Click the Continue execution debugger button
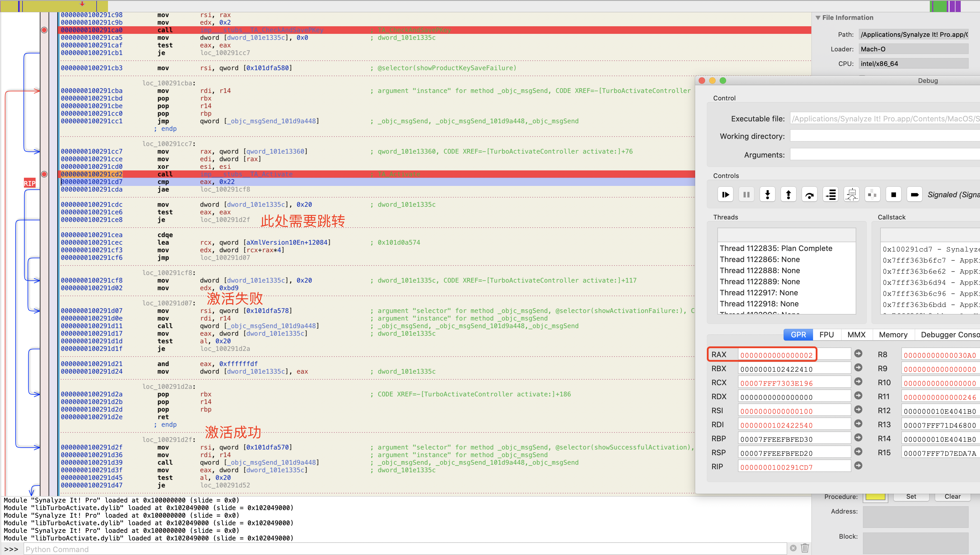This screenshot has height=555, width=980. pyautogui.click(x=726, y=195)
